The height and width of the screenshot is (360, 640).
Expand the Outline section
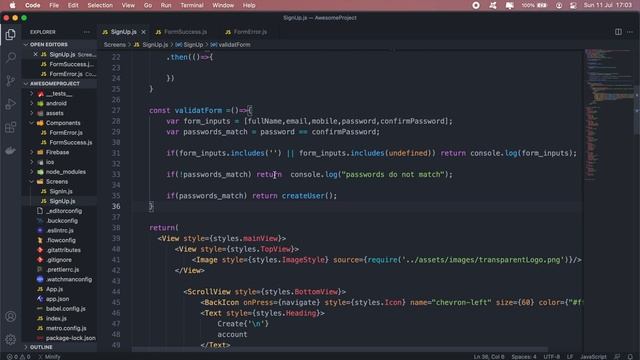pyautogui.click(x=59, y=347)
